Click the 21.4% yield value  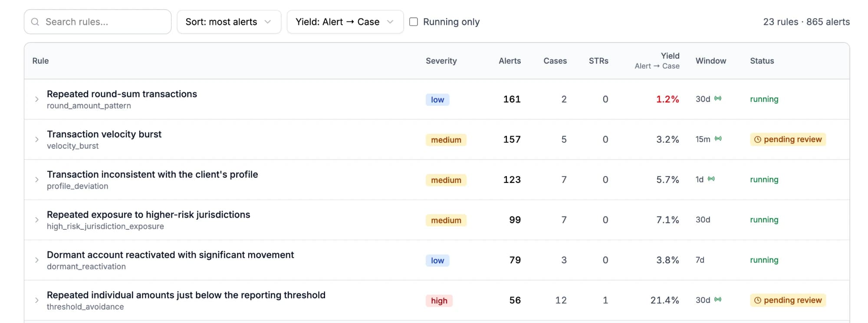665,300
